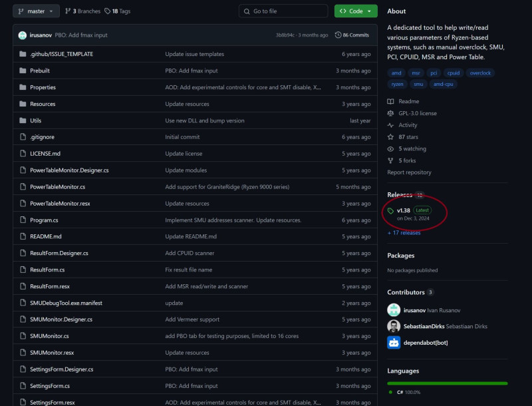This screenshot has height=406, width=532.
Task: Open ResultForm.cs file
Action: (47, 270)
